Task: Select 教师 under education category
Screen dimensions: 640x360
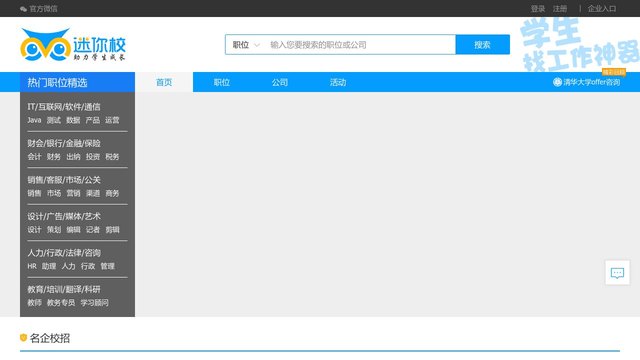Action: [x=34, y=302]
